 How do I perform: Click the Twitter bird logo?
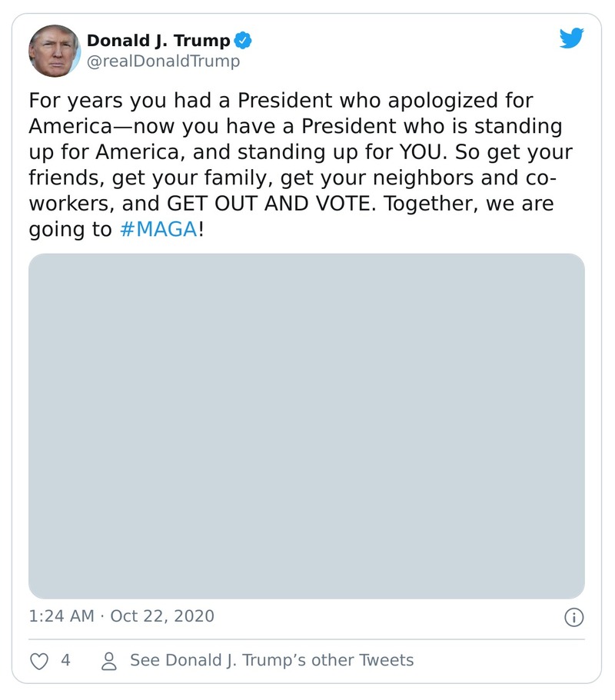572,38
